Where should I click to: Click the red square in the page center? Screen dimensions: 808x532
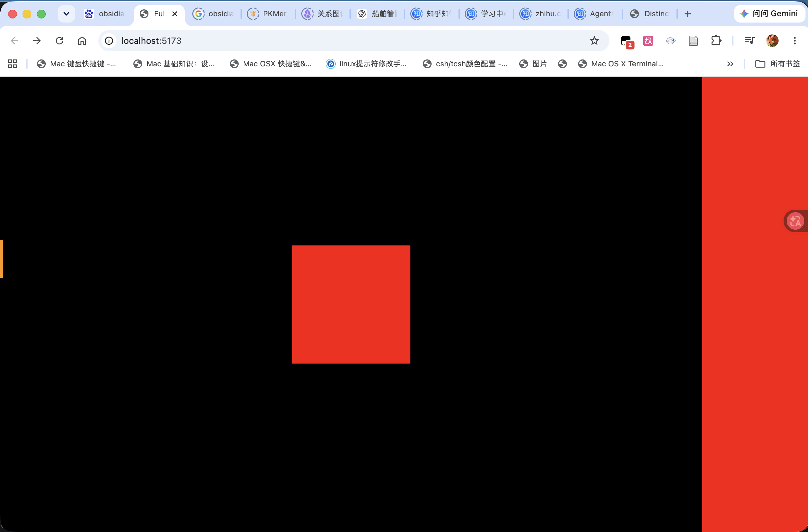pos(351,304)
